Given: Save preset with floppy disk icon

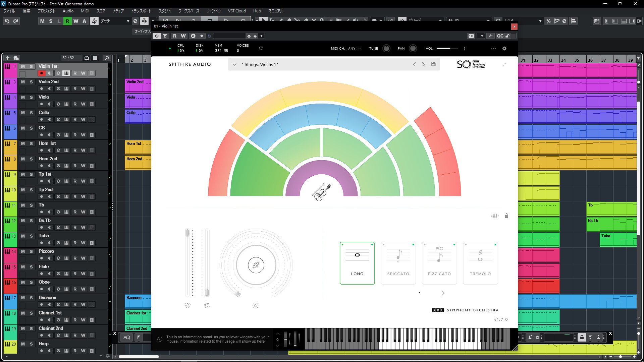Looking at the screenshot, I should [433, 64].
